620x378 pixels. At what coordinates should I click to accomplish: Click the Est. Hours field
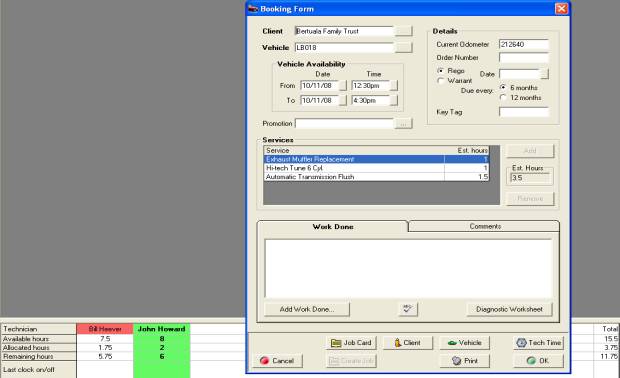(530, 178)
